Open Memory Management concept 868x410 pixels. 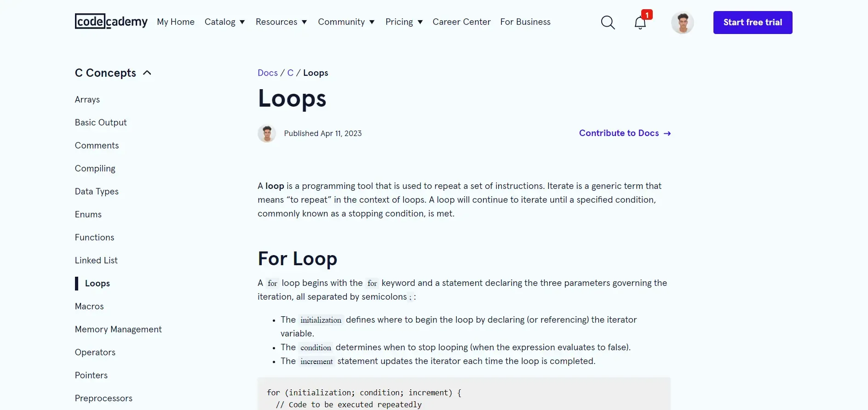pos(118,329)
